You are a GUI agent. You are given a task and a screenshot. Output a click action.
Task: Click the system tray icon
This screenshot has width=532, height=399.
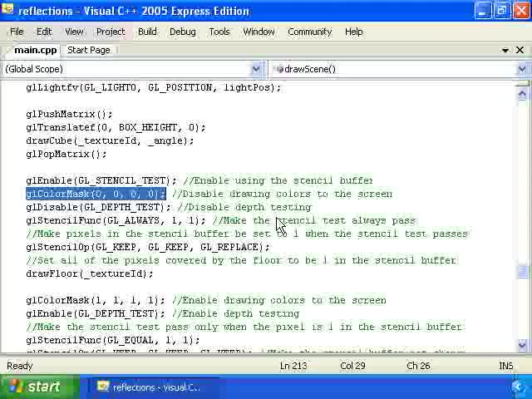[x=519, y=387]
